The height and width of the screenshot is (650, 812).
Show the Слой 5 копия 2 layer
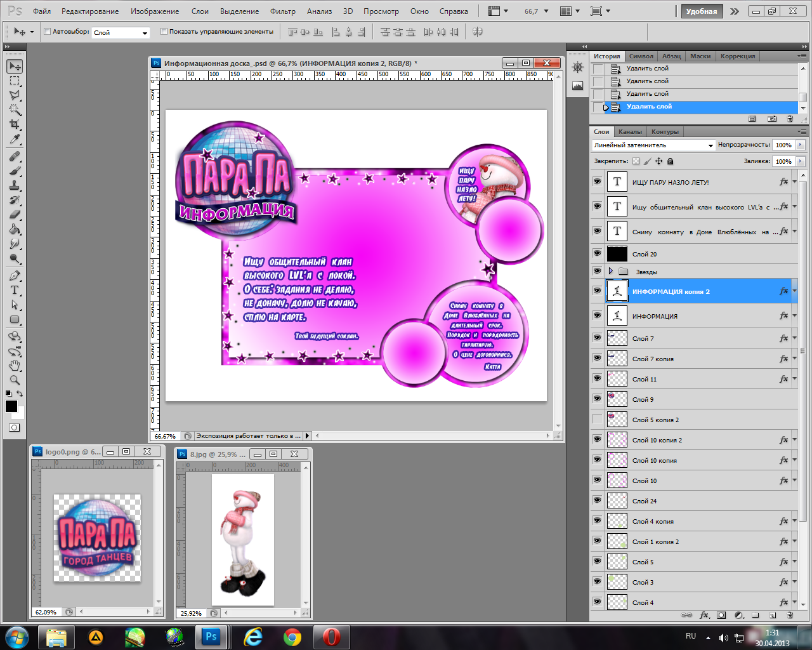pos(597,419)
